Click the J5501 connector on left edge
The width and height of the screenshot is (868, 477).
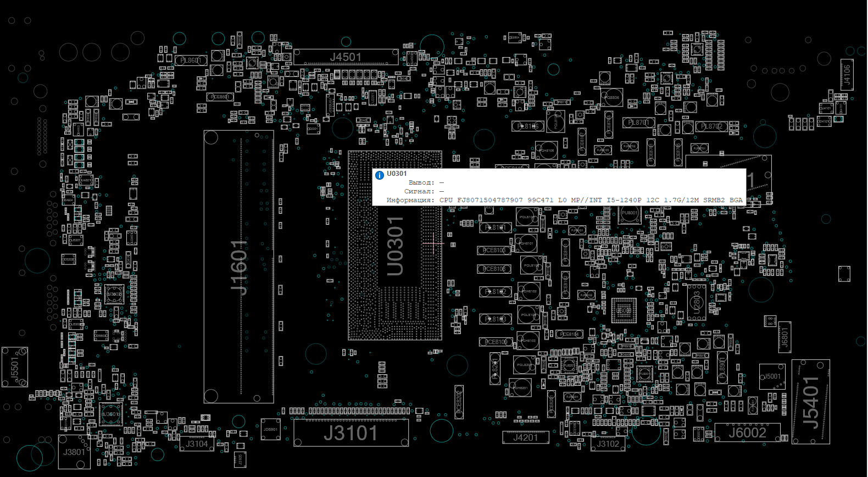(15, 367)
